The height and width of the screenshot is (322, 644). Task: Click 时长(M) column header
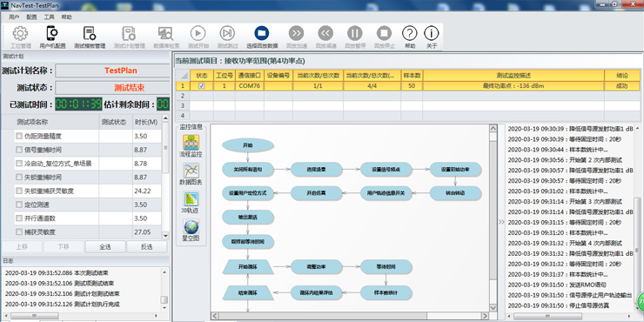pyautogui.click(x=146, y=122)
